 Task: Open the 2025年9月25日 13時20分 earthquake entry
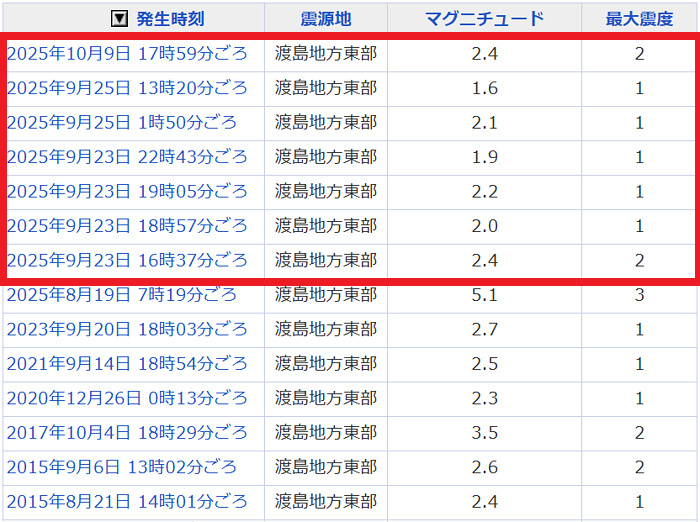click(x=127, y=89)
